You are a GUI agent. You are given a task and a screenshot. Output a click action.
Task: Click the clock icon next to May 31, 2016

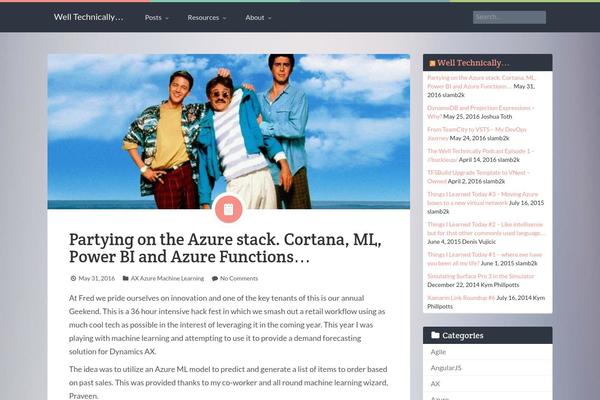pyautogui.click(x=73, y=278)
